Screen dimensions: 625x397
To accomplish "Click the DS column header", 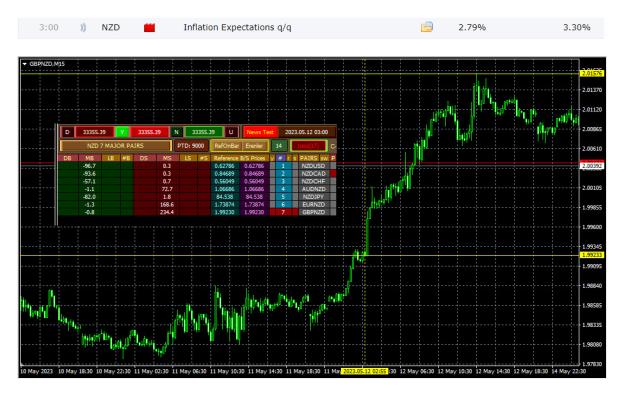I will pyautogui.click(x=143, y=158).
